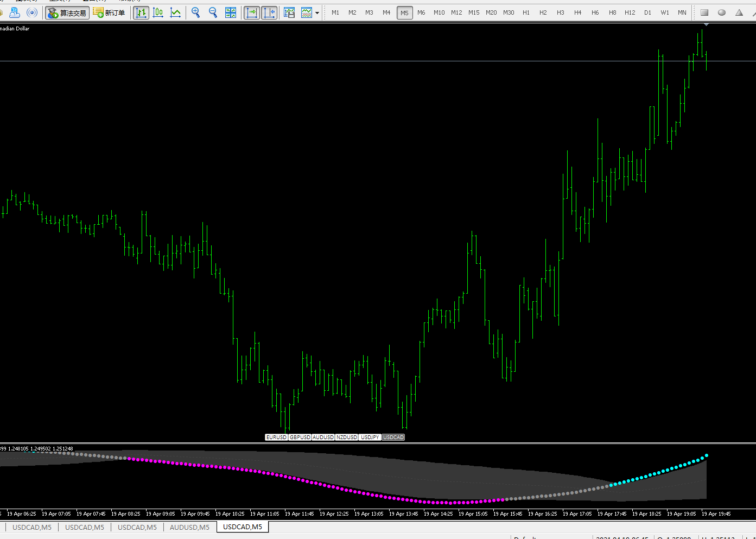Click the D1 timeframe button
This screenshot has height=539, width=756.
(647, 12)
